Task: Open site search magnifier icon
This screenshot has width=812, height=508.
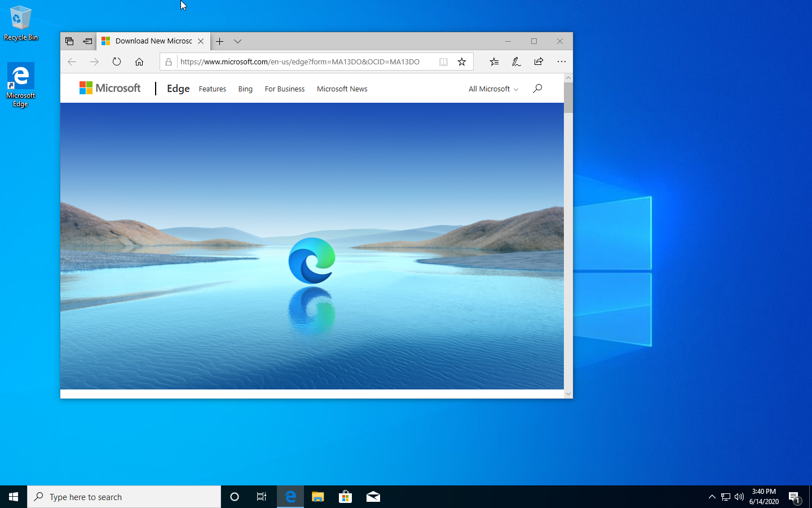Action: pos(537,89)
